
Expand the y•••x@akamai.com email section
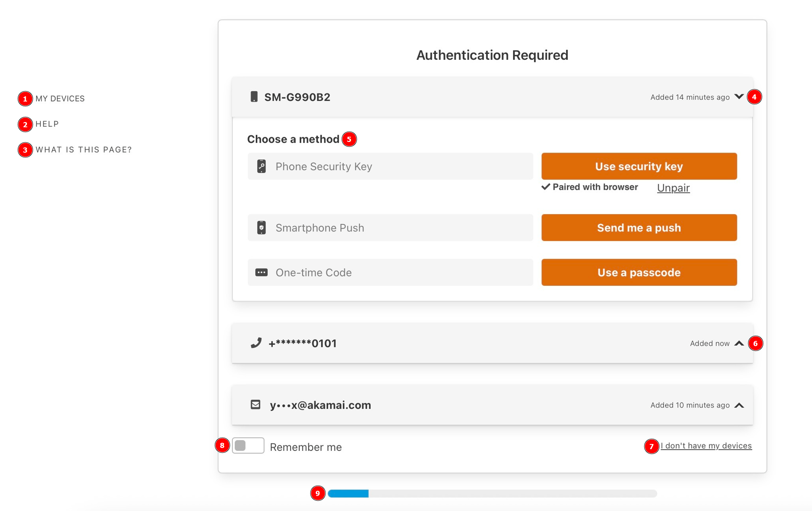(739, 405)
